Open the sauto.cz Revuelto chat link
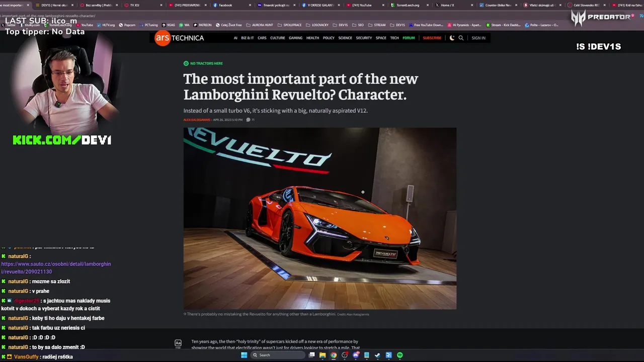The image size is (644, 362). 56,267
